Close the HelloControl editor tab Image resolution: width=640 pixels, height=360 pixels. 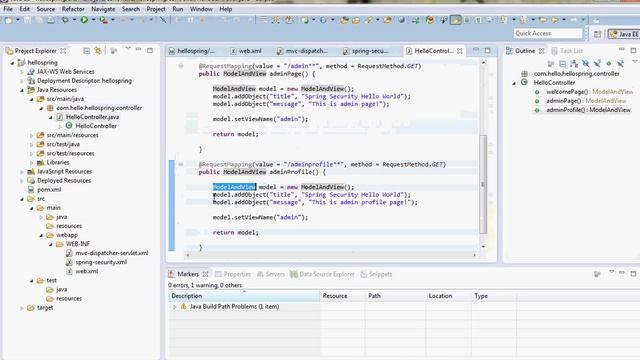[460, 51]
